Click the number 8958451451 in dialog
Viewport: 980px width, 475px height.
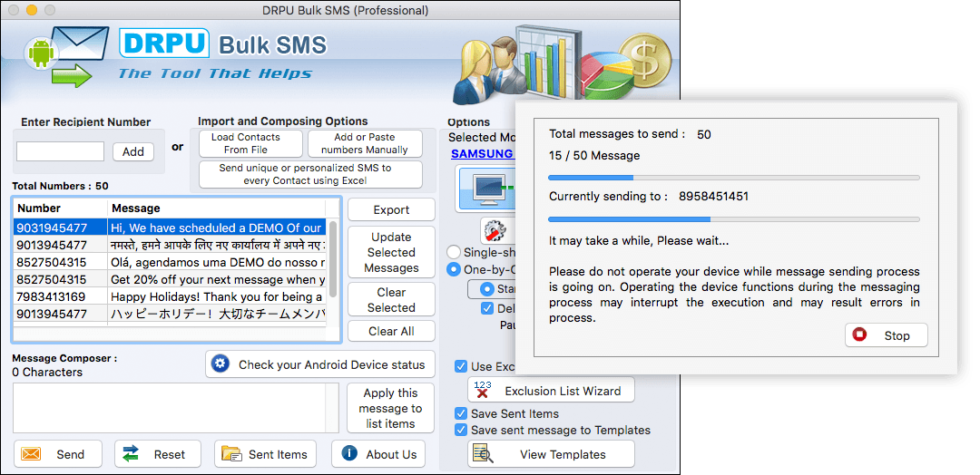[714, 197]
